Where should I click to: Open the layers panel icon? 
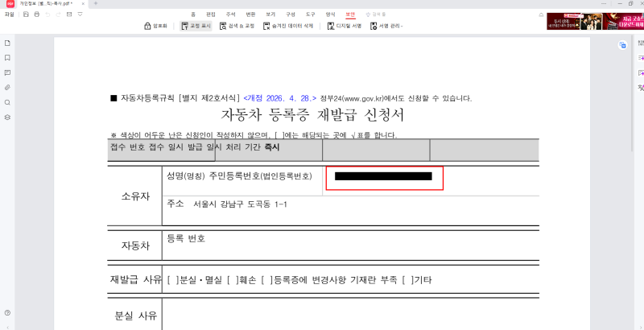[x=7, y=117]
